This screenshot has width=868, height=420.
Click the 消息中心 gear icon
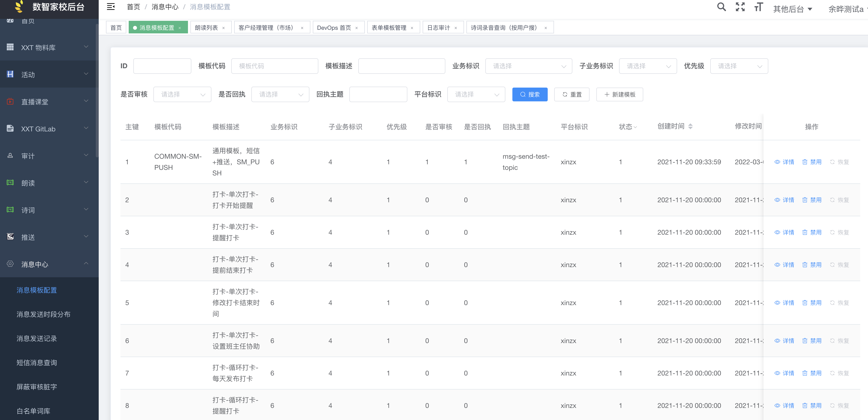click(x=10, y=264)
